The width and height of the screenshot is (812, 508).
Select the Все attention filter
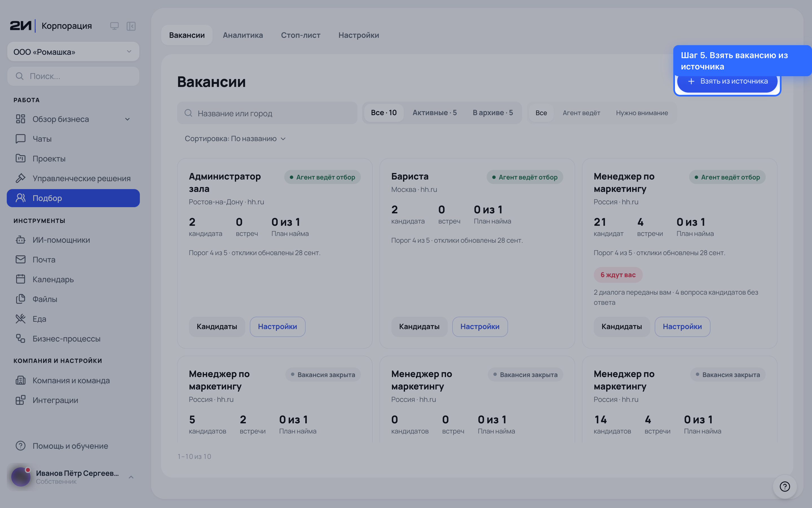coord(541,113)
